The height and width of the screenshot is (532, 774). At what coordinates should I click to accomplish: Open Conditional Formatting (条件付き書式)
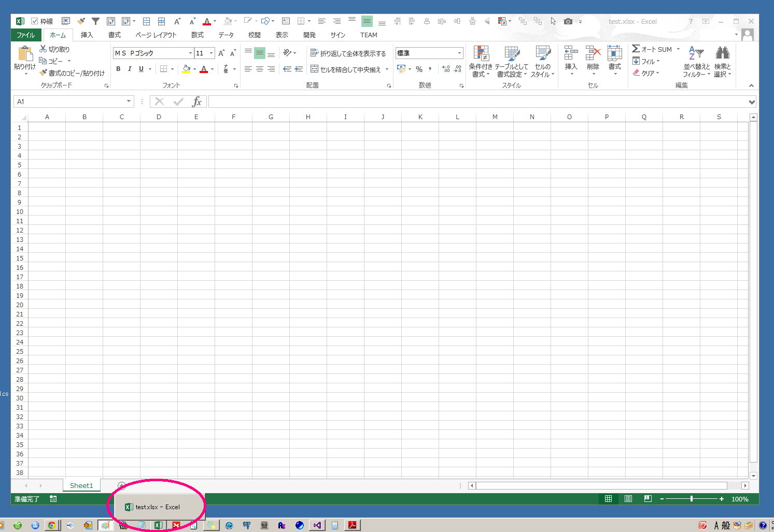click(481, 62)
